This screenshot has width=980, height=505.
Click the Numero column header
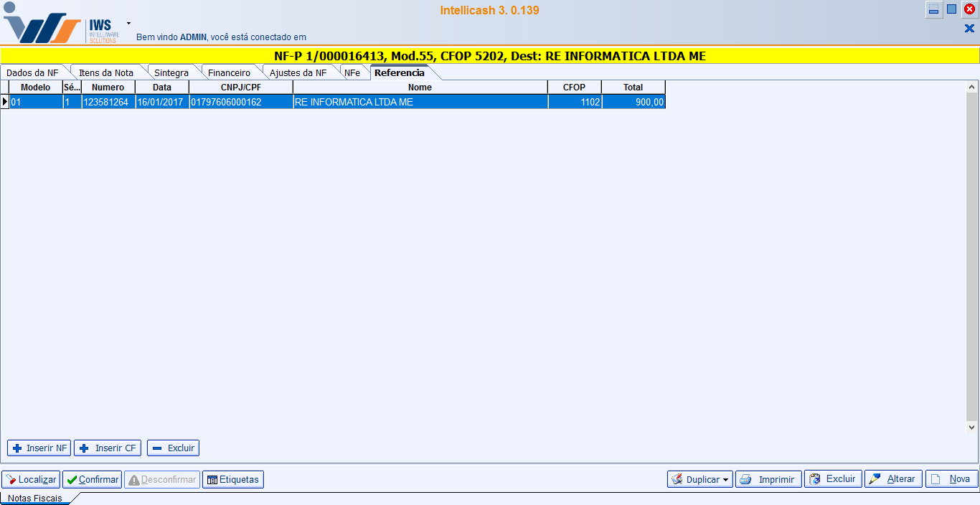(x=108, y=88)
